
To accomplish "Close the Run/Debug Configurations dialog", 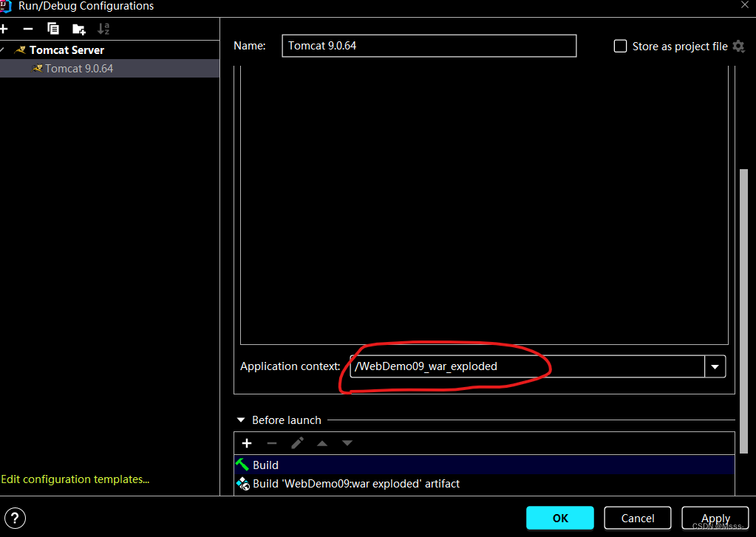I will [x=744, y=5].
